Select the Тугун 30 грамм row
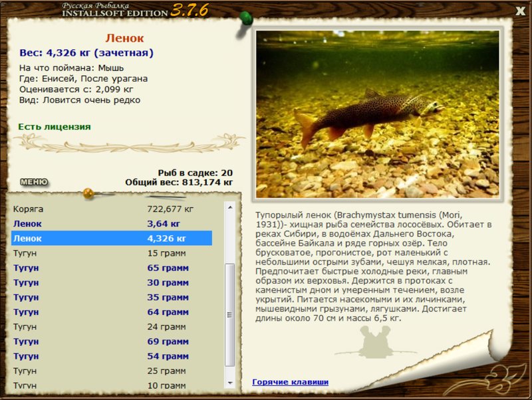The image size is (532, 400). (x=112, y=282)
